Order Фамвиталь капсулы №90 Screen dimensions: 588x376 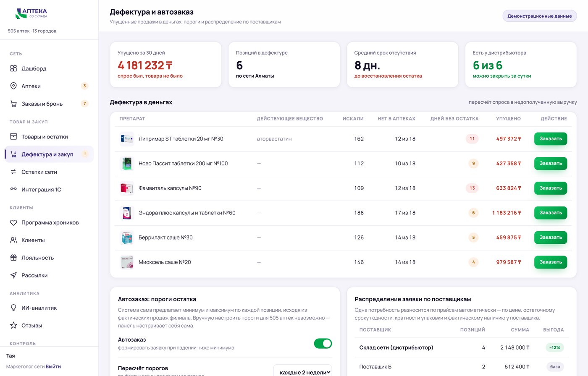tap(551, 188)
